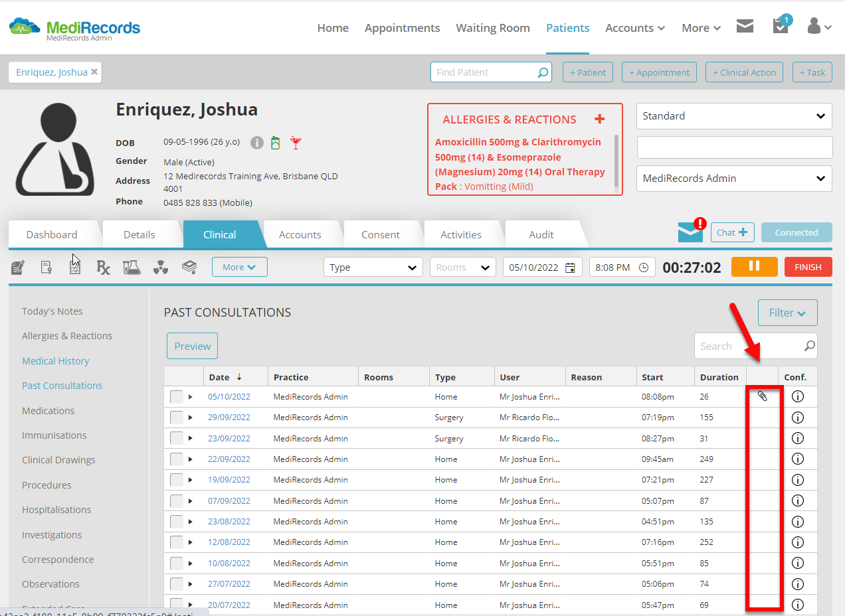Open the Filter dropdown
Image resolution: width=845 pixels, height=616 pixels.
788,313
